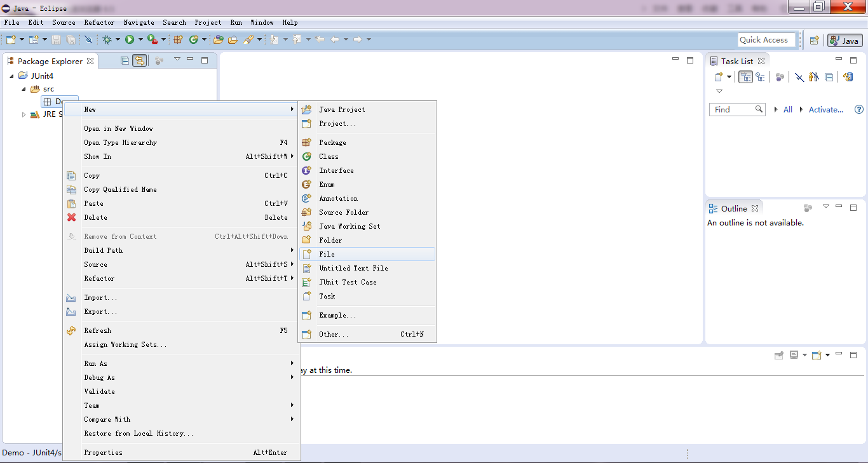Select Delete in the context menu

(182, 217)
